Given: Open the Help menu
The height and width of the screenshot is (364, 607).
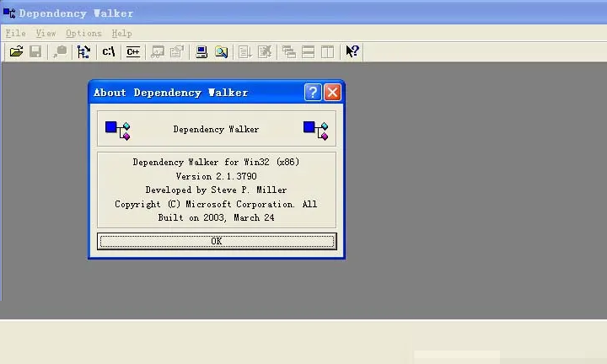Looking at the screenshot, I should coord(121,33).
